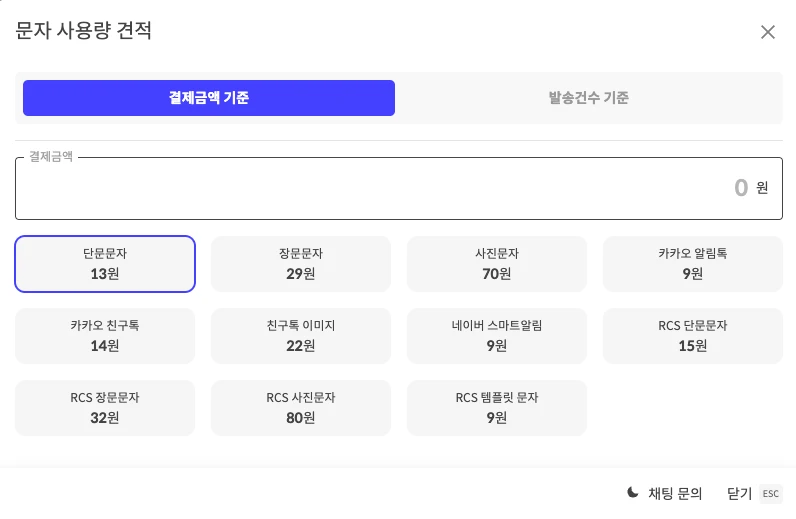Select 단문문자 13원 option
This screenshot has height=519, width=796.
click(105, 264)
